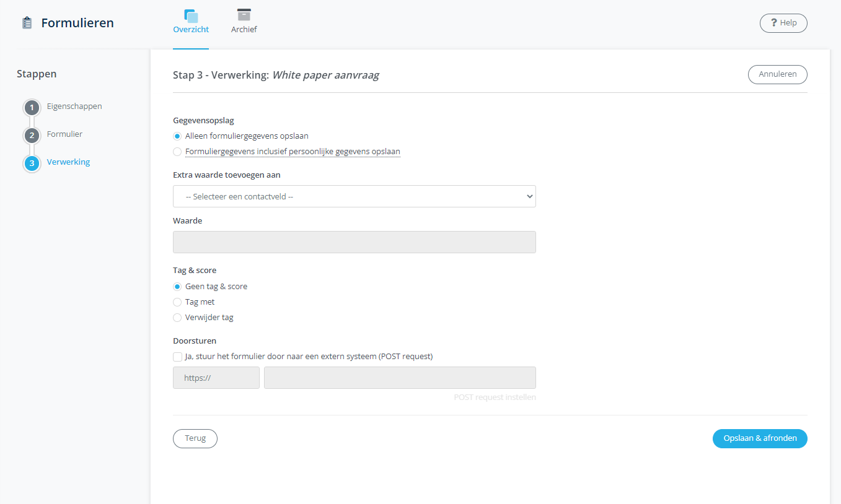Click step 3 circle Verwerking
The image size is (841, 504).
pyautogui.click(x=32, y=163)
